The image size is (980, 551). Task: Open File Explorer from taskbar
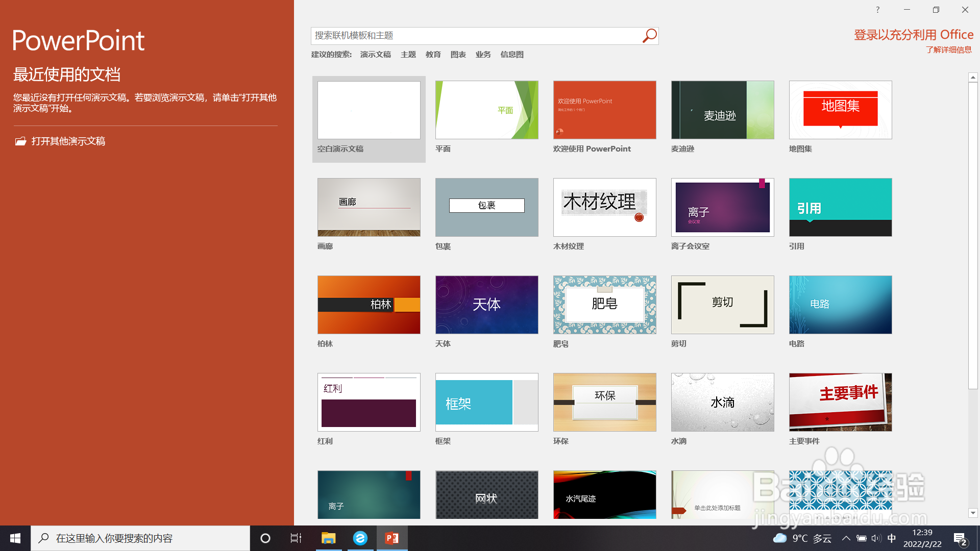coord(328,538)
